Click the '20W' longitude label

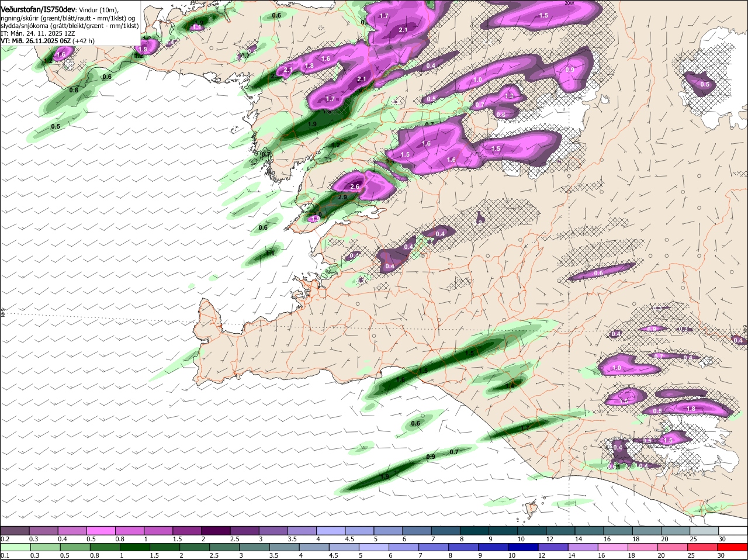tap(569, 3)
